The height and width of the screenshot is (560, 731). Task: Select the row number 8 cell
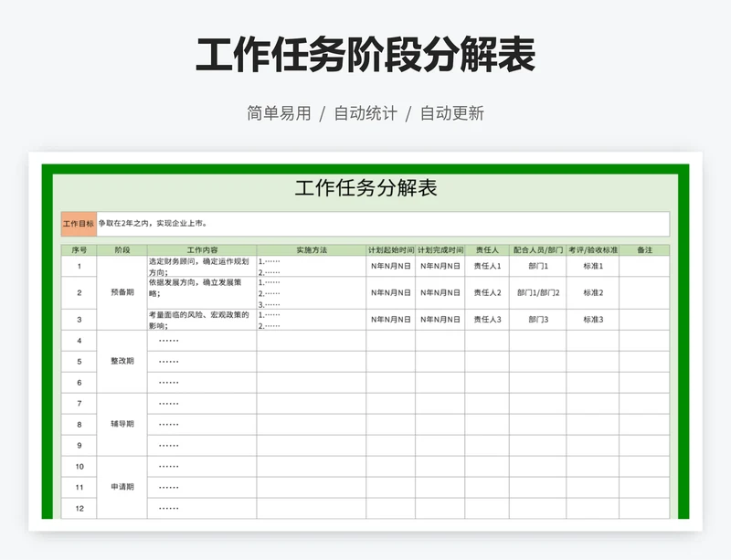coord(79,425)
